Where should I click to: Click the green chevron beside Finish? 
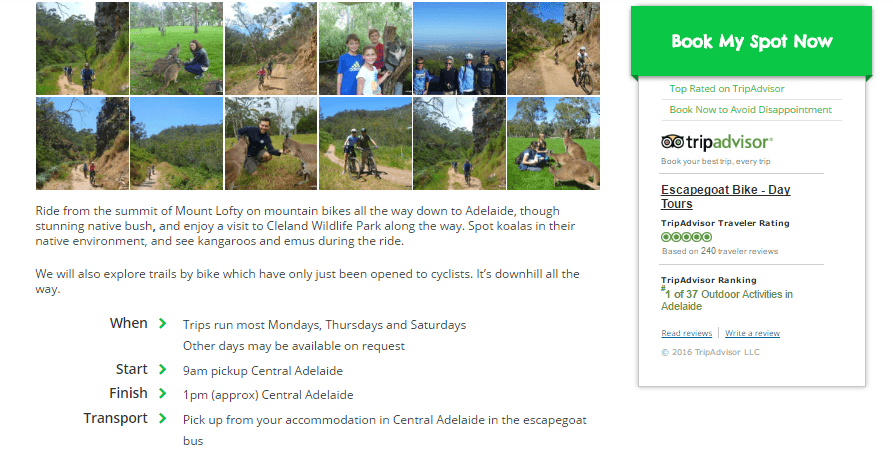click(x=162, y=393)
